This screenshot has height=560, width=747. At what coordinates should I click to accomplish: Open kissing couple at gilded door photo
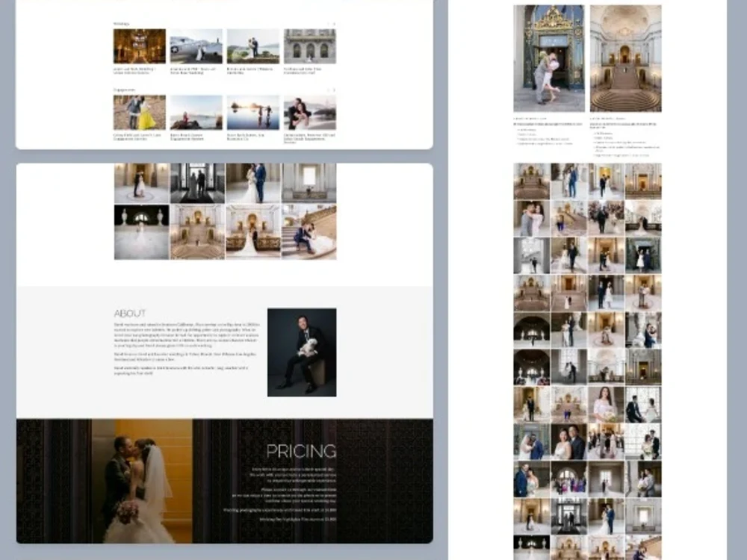pyautogui.click(x=549, y=58)
